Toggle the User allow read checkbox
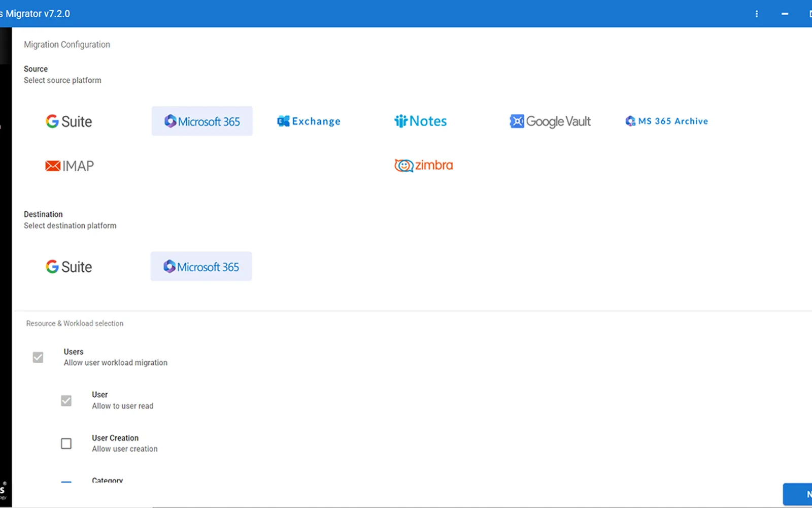 coord(66,400)
